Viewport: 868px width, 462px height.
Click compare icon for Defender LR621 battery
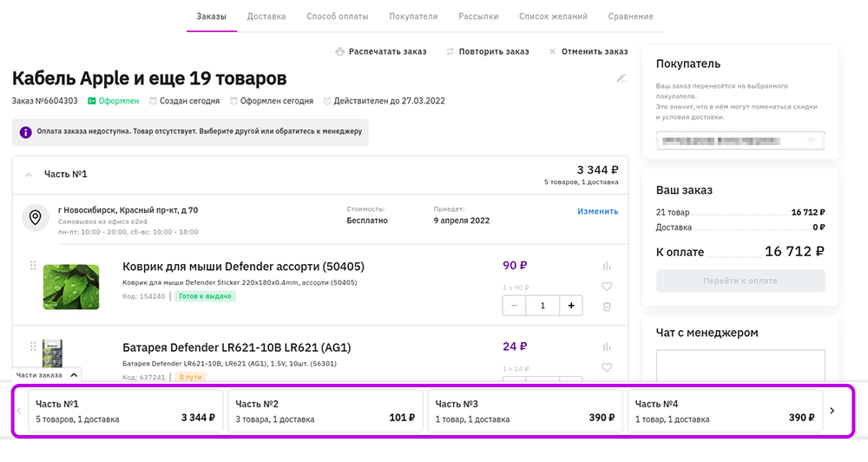tap(607, 346)
